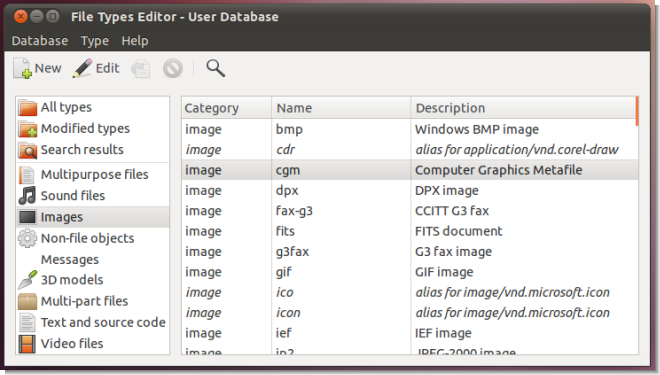
Task: Click the greyed-out delete circle toolbar icon
Action: pos(173,69)
